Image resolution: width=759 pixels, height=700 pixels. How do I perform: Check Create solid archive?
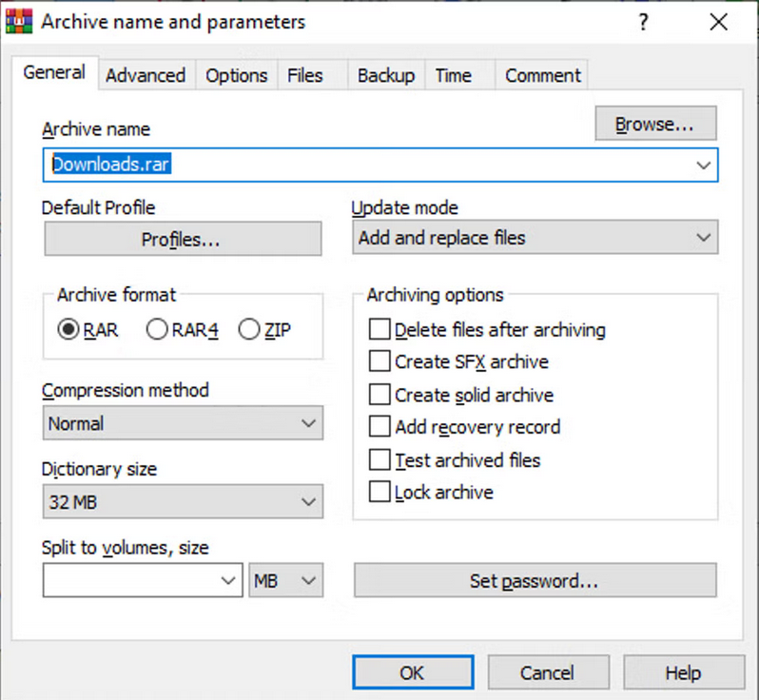(460, 395)
